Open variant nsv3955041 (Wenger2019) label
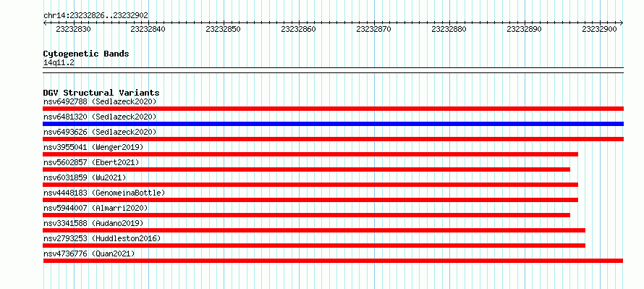 pos(93,147)
